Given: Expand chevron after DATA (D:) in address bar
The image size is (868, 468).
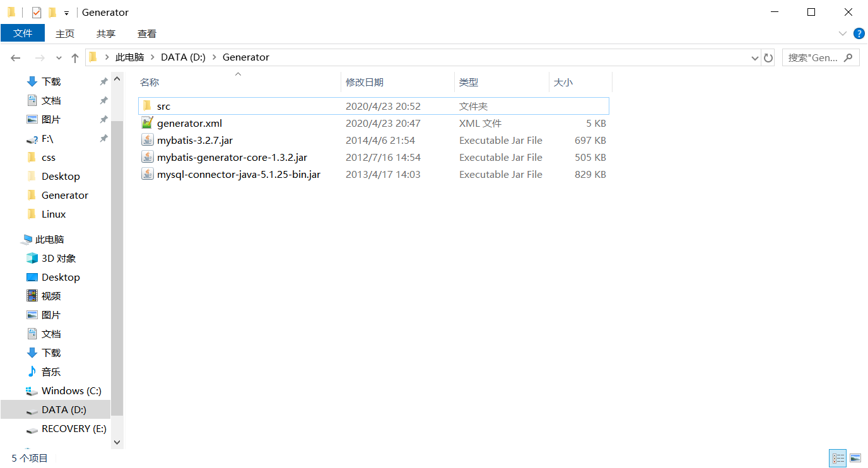Looking at the screenshot, I should 214,57.
